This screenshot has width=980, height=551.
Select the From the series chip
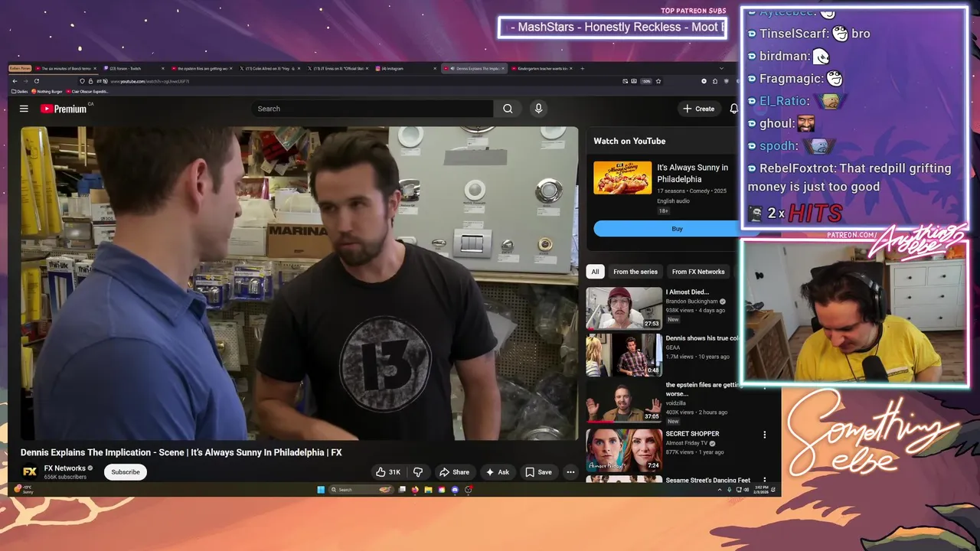tap(635, 272)
